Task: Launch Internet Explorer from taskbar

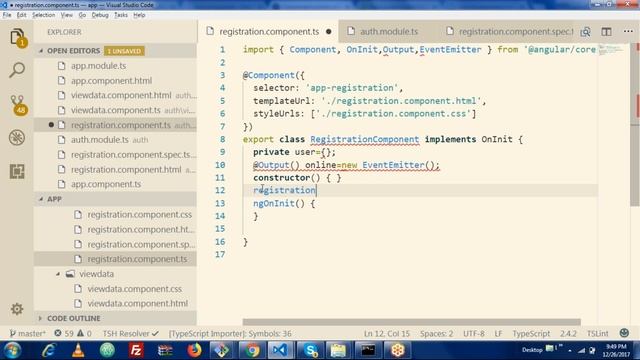Action: pos(48,351)
